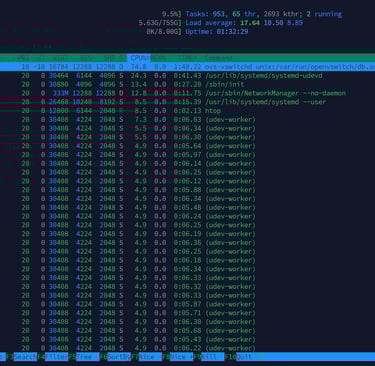Select udev-worker row with time 0:05.68
The image size is (375, 366).
click(x=187, y=330)
